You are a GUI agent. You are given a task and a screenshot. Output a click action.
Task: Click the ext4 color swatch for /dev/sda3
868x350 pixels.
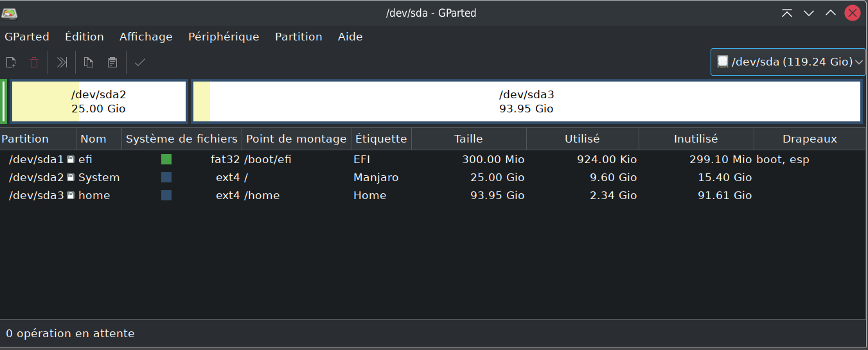166,195
